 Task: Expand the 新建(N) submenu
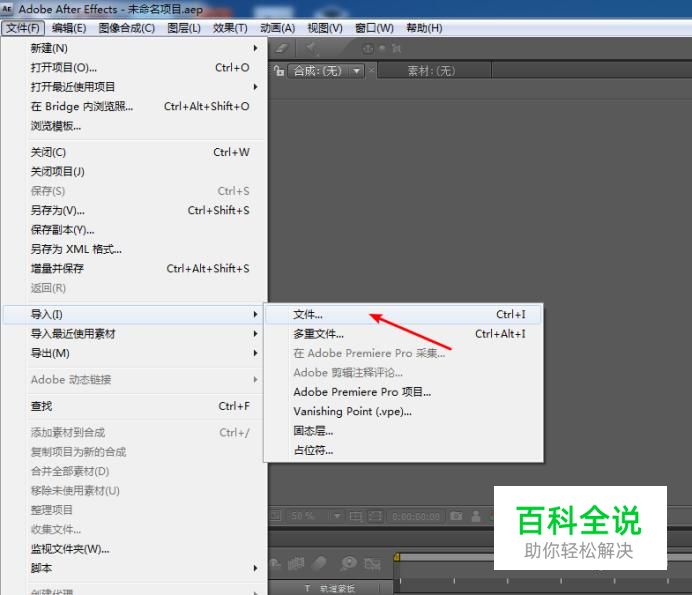(x=135, y=48)
